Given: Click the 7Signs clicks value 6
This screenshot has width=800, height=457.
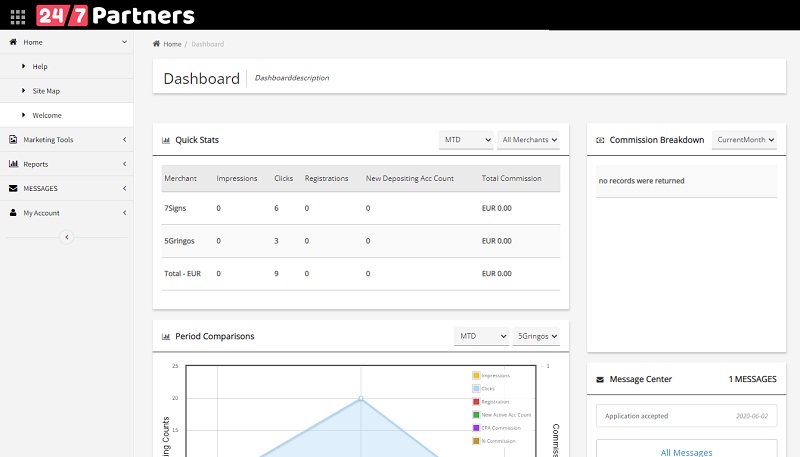Looking at the screenshot, I should coord(277,208).
